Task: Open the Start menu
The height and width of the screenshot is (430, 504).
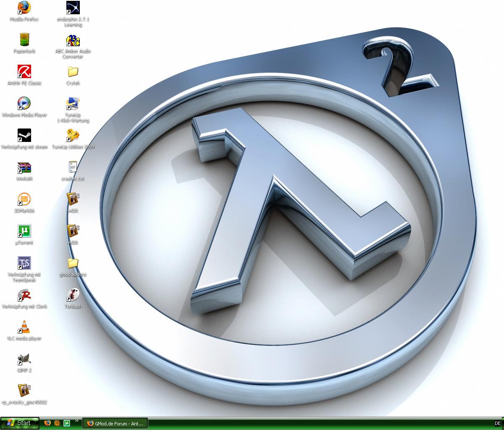Action: [20, 423]
